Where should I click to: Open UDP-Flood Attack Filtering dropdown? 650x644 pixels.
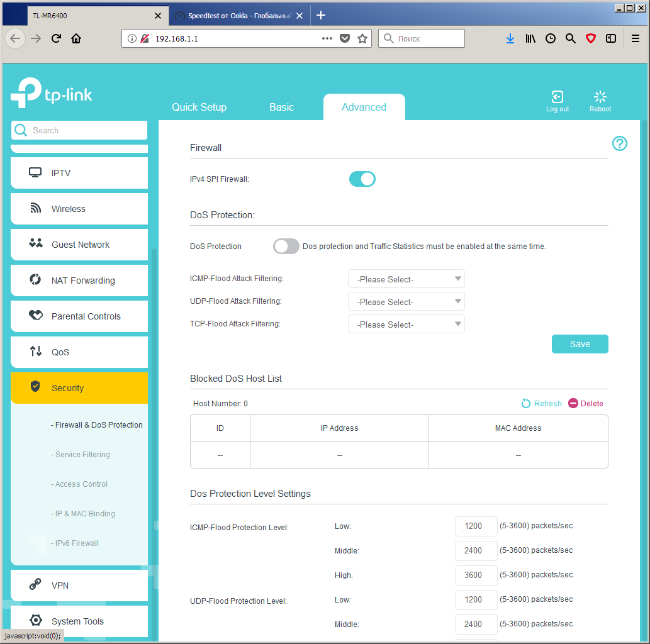click(x=406, y=302)
